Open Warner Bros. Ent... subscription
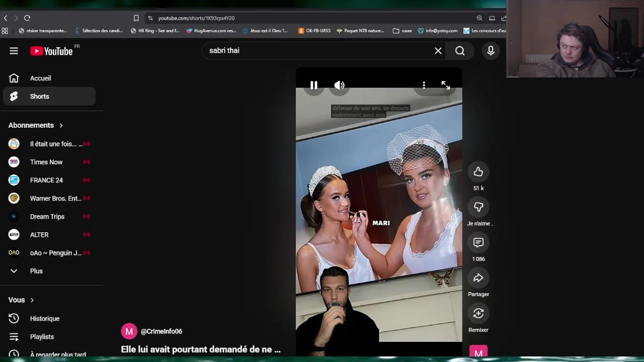 click(49, 199)
